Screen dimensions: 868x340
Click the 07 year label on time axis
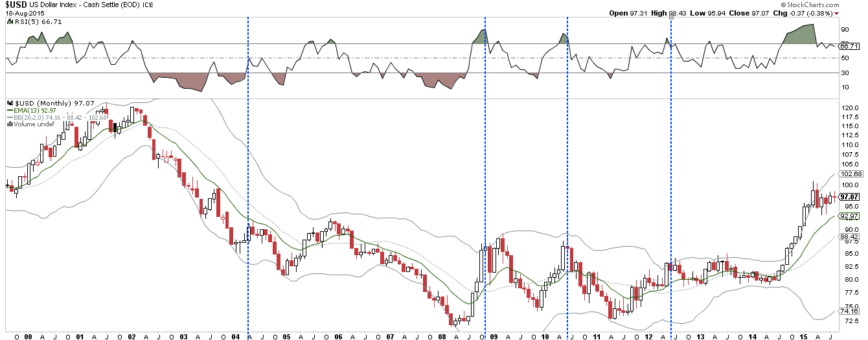point(389,335)
